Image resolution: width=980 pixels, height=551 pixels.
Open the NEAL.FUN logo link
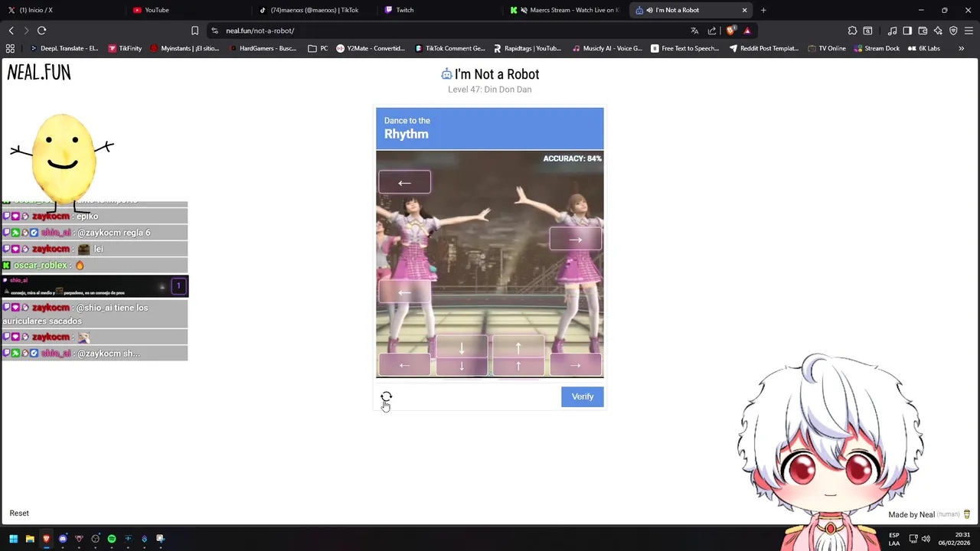pos(39,72)
